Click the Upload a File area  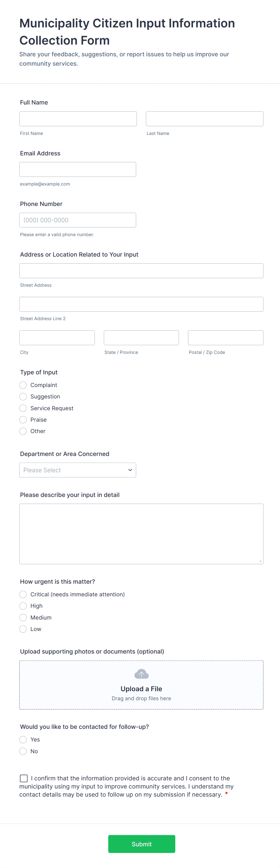coord(141,685)
